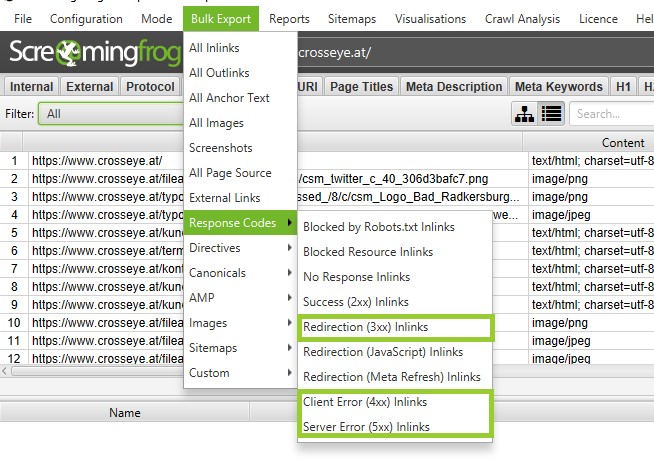
Task: Close the Bulk Export menu
Action: [221, 19]
